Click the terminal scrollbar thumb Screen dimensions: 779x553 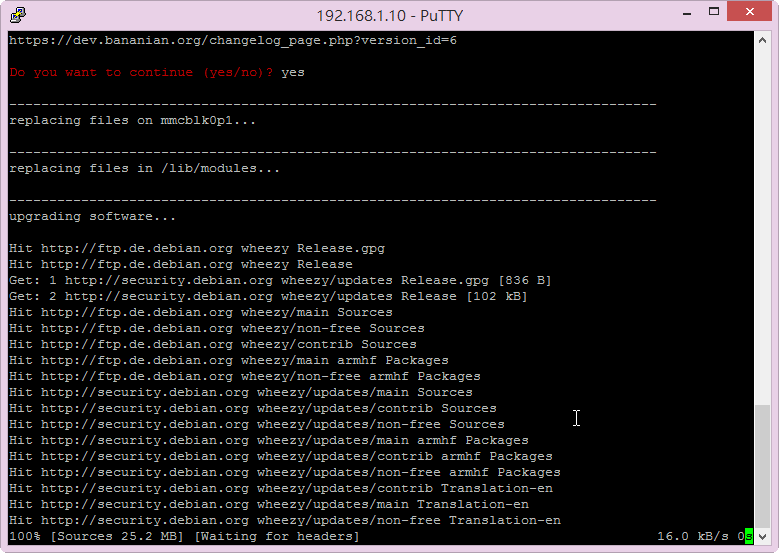pos(762,466)
